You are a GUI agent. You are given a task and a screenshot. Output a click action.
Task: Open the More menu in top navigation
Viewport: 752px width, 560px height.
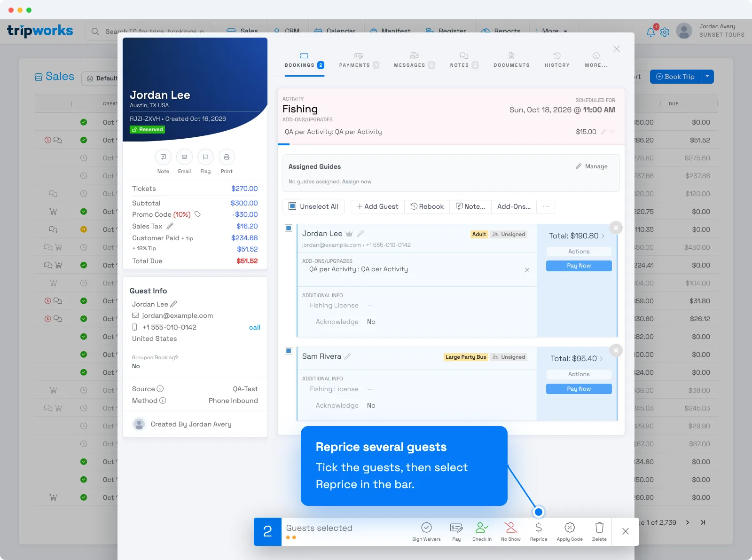pos(551,31)
